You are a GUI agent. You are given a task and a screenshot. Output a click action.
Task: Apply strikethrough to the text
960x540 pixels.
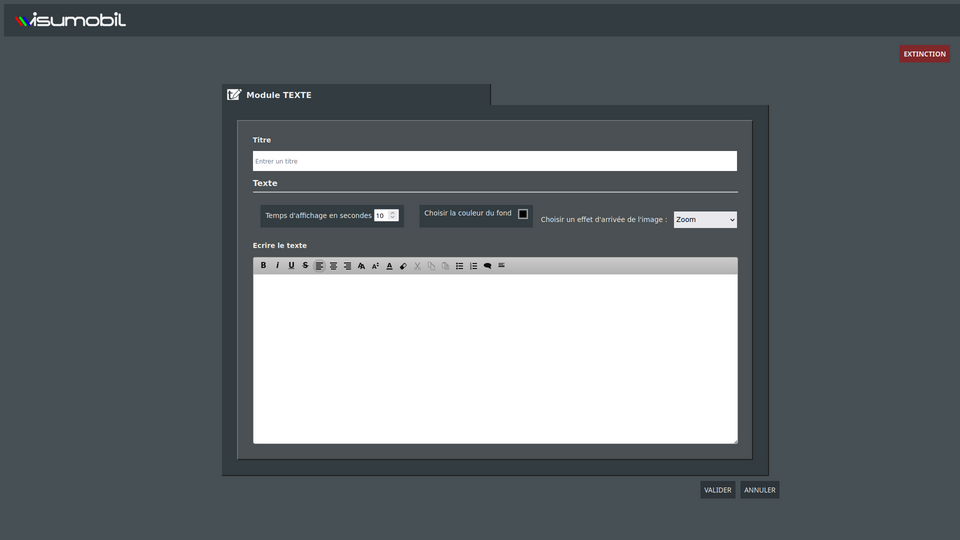tap(306, 266)
